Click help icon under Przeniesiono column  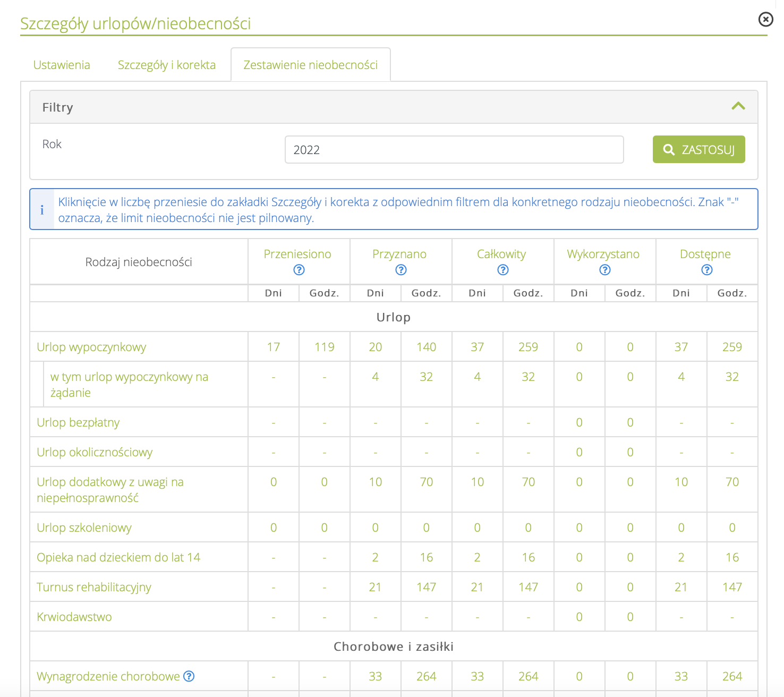click(x=299, y=270)
